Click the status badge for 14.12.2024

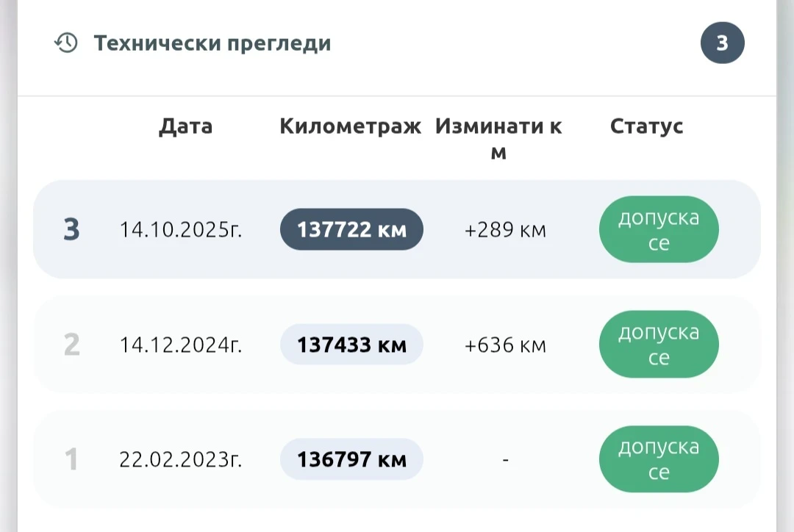[658, 345]
